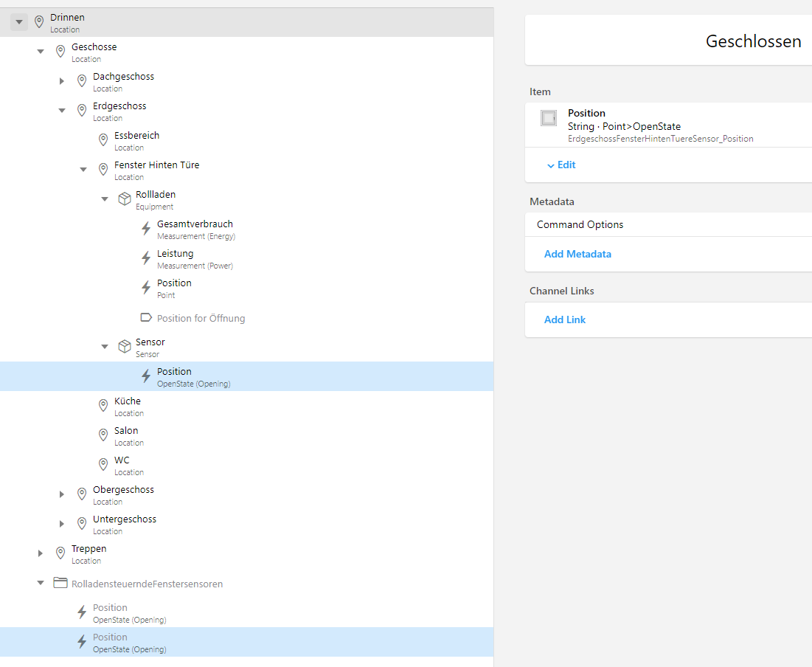Click the Leistung lightning bolt icon
Image resolution: width=812 pixels, height=667 pixels.
[146, 258]
